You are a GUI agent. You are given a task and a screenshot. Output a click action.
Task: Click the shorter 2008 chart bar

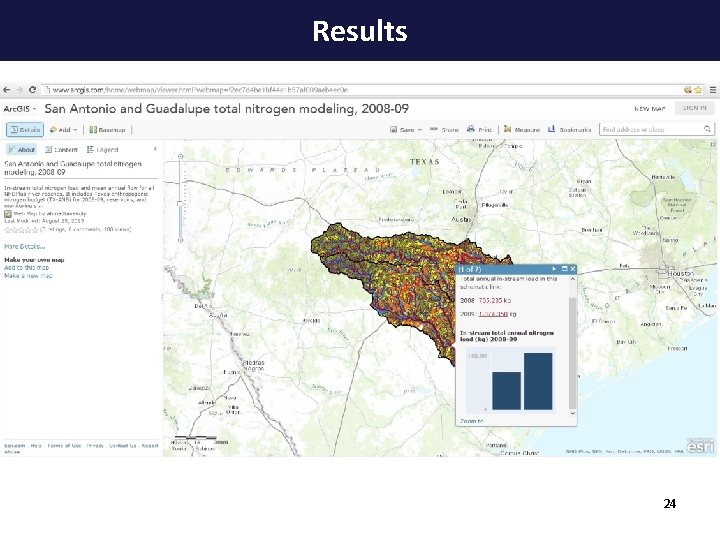(x=506, y=391)
